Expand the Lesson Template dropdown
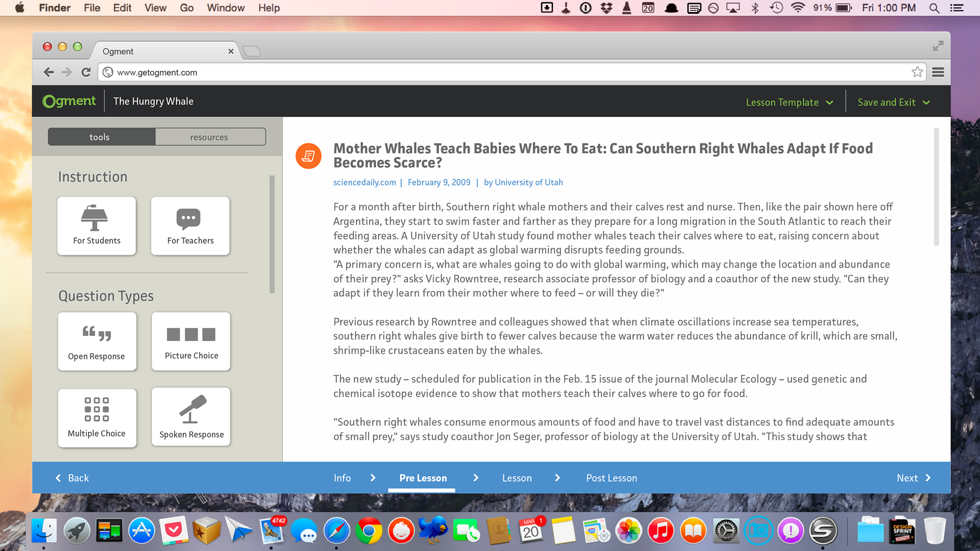 790,102
